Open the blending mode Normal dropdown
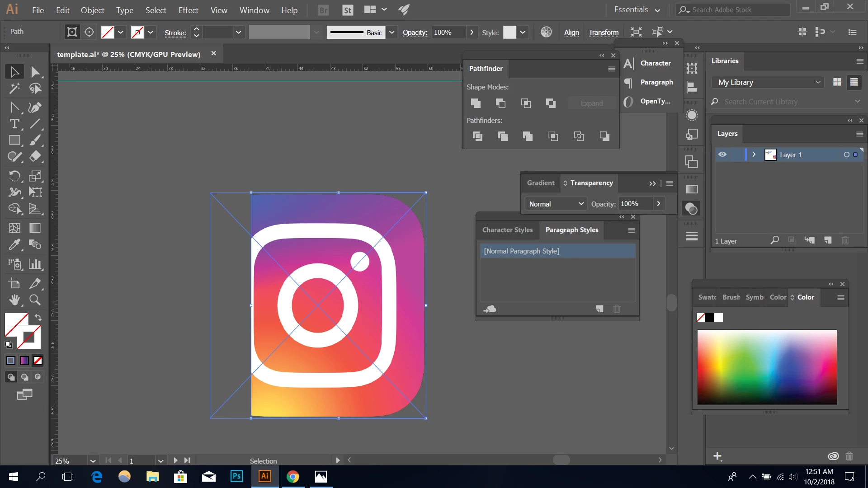 556,204
